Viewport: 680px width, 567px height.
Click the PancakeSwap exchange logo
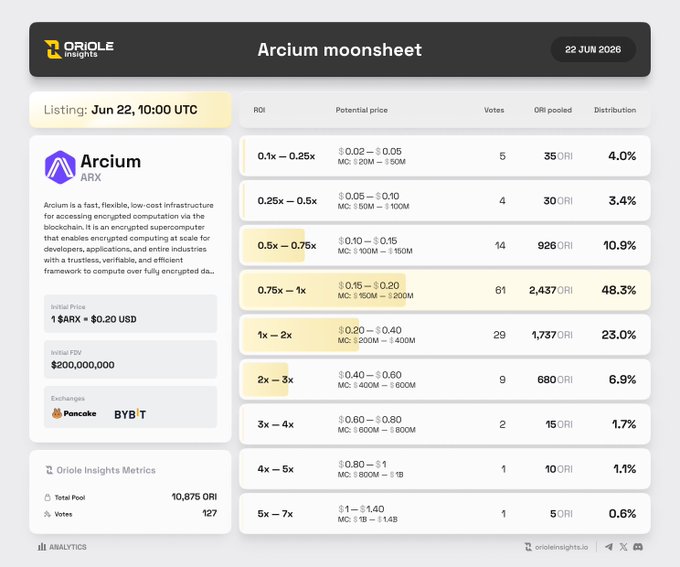[74, 413]
